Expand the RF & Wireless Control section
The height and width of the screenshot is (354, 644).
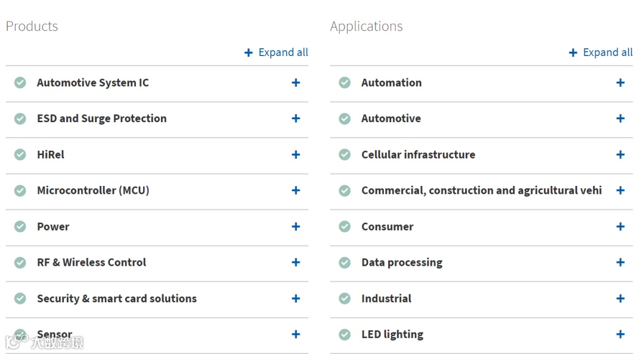pyautogui.click(x=296, y=262)
